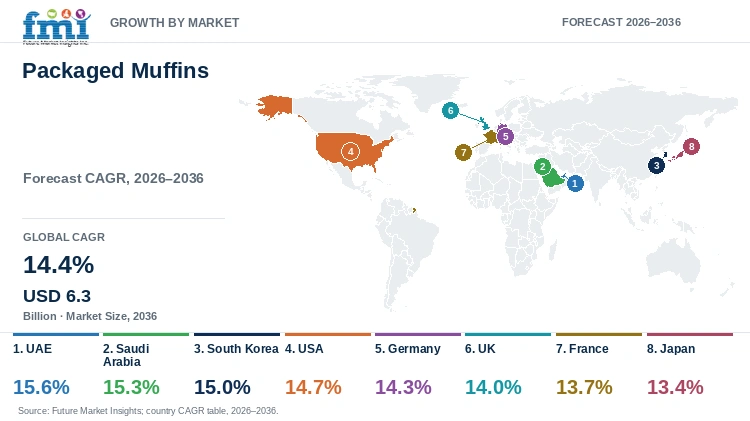
Task: Click the France shape on the map
Action: tap(491, 137)
